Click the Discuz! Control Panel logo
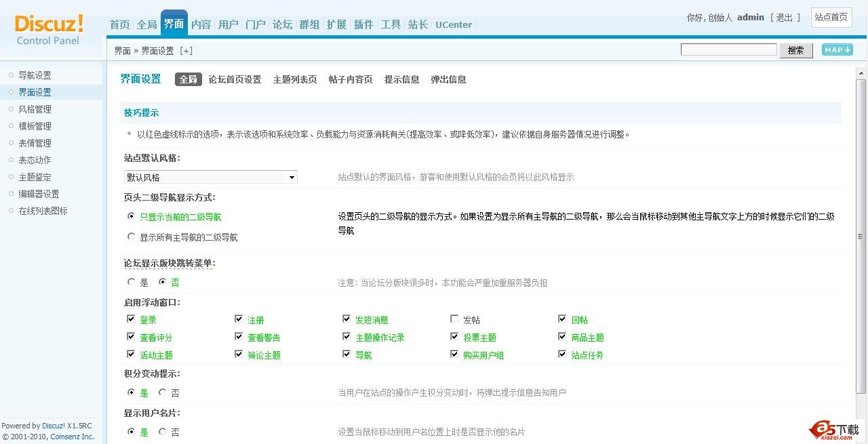The image size is (868, 444). (x=49, y=29)
